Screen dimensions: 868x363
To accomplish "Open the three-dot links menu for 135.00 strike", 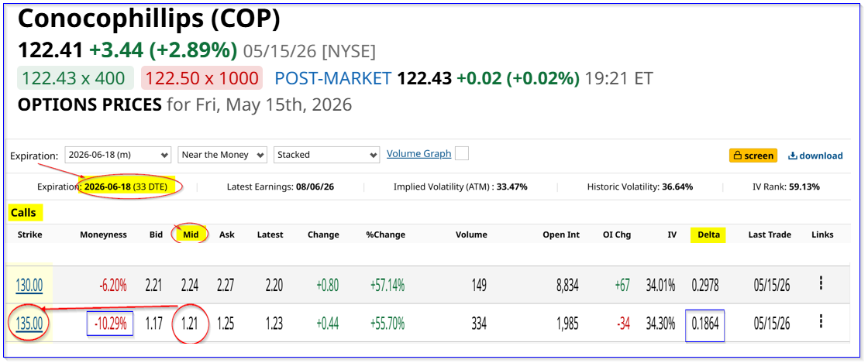I will pos(821,321).
